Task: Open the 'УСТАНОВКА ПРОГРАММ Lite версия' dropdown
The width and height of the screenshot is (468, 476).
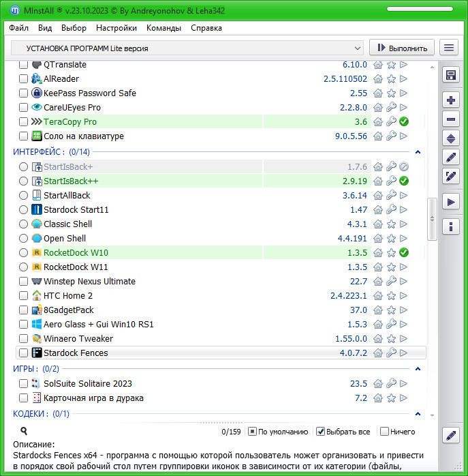Action: pyautogui.click(x=187, y=48)
